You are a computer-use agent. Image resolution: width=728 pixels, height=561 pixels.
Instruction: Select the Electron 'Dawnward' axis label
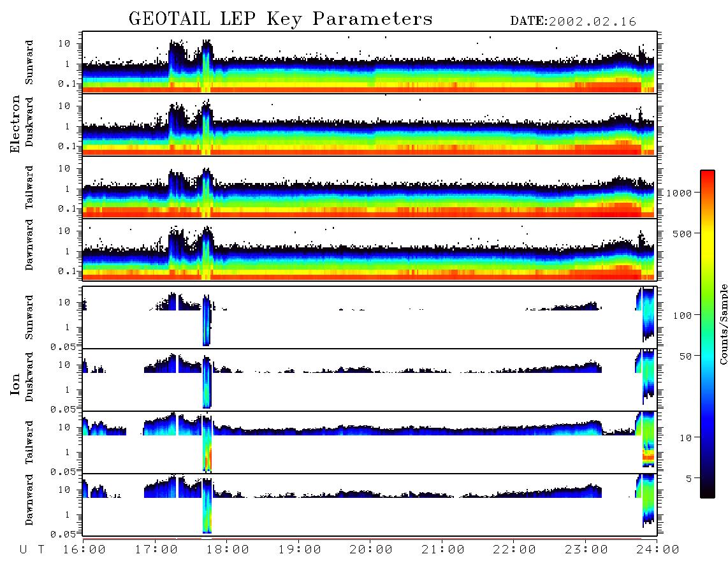pyautogui.click(x=29, y=245)
